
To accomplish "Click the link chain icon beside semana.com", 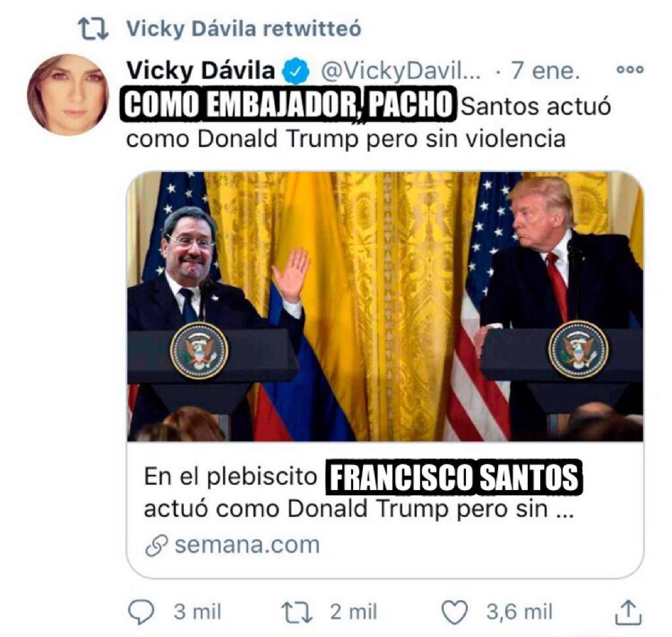I will click(x=156, y=546).
